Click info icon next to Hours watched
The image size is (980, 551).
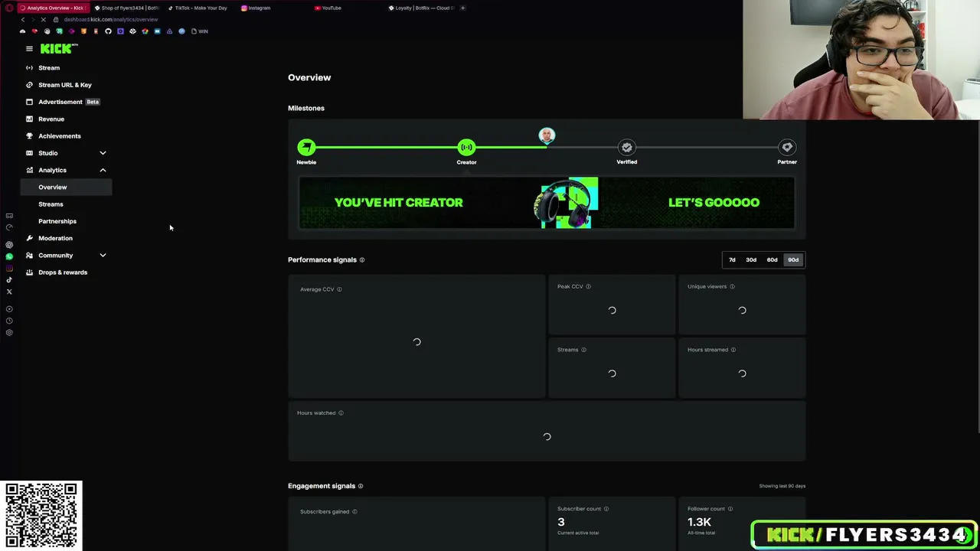[x=341, y=413]
